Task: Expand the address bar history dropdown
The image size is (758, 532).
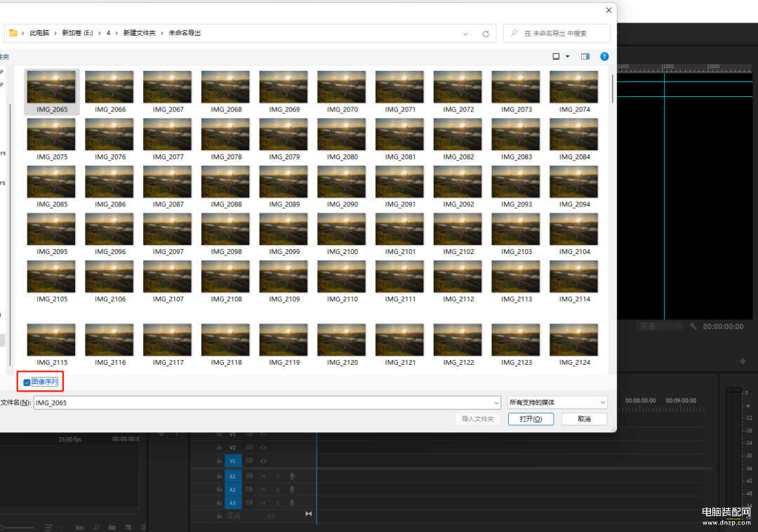Action: tap(465, 34)
